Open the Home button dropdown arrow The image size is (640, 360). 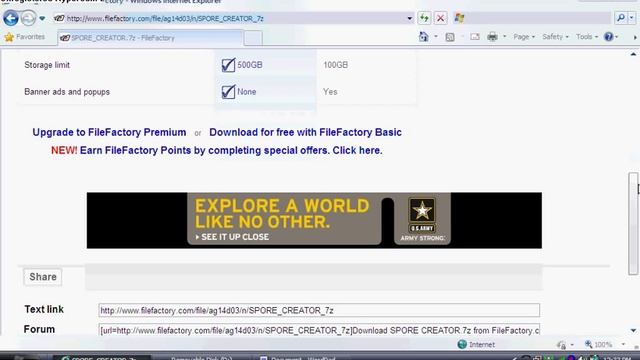point(436,37)
